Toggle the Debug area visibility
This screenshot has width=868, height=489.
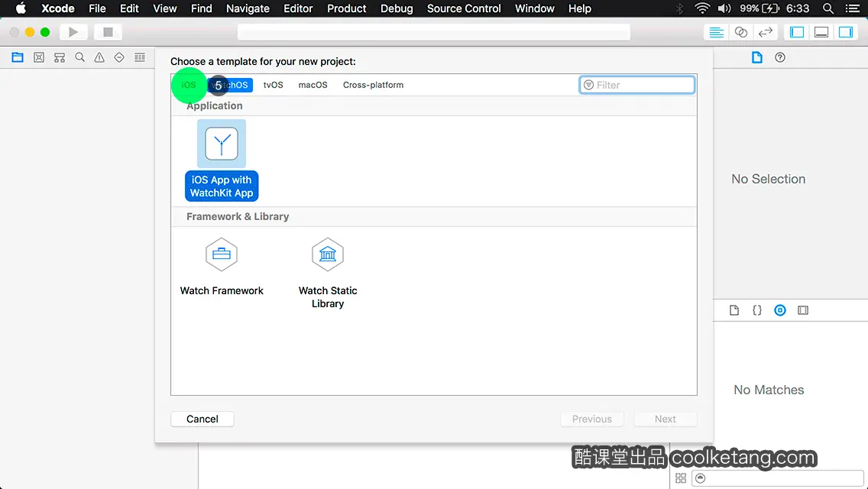[821, 32]
